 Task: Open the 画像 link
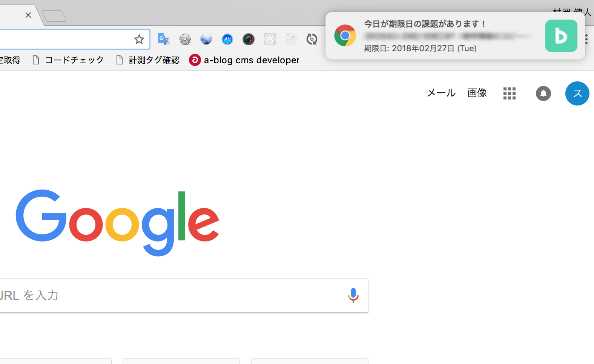point(477,93)
